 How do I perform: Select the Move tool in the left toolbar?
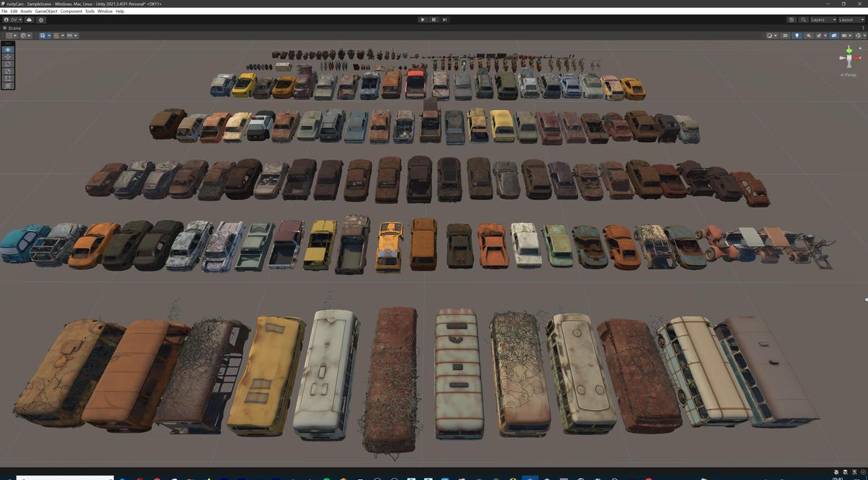[x=7, y=57]
